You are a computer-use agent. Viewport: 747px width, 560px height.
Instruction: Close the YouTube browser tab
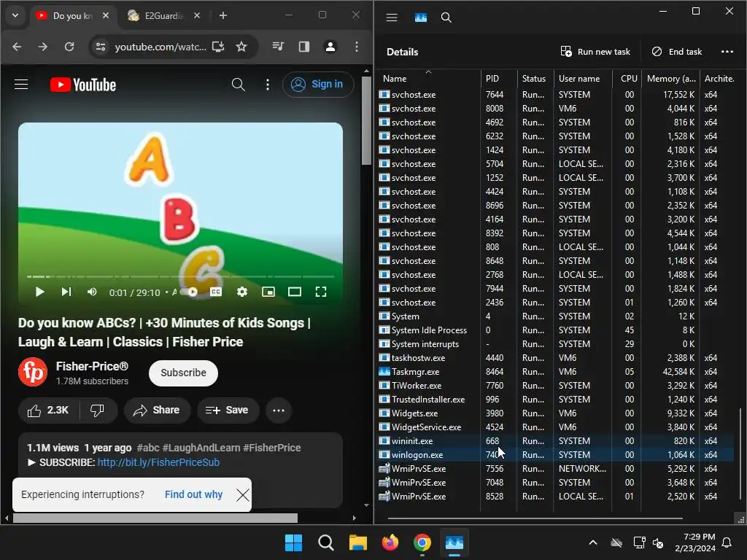(106, 16)
